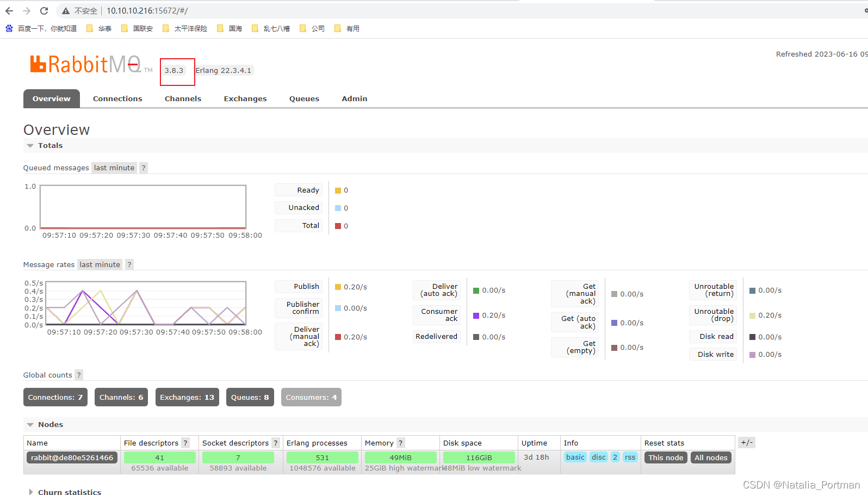
Task: Open the 国海 bookmark folder
Action: click(230, 28)
